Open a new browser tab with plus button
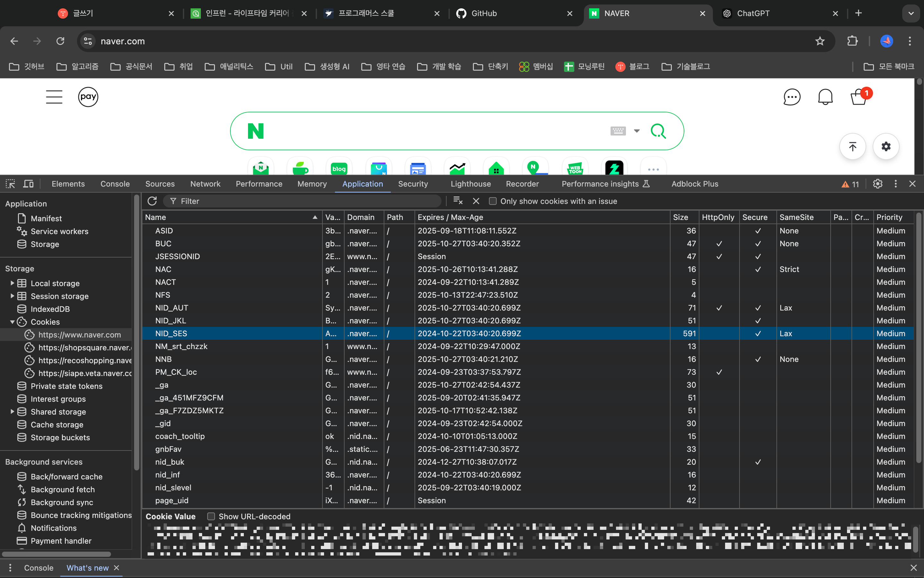This screenshot has height=578, width=924. [x=858, y=13]
